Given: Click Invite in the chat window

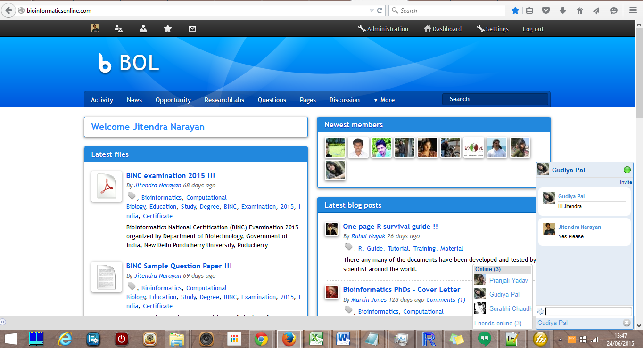Looking at the screenshot, I should 626,182.
